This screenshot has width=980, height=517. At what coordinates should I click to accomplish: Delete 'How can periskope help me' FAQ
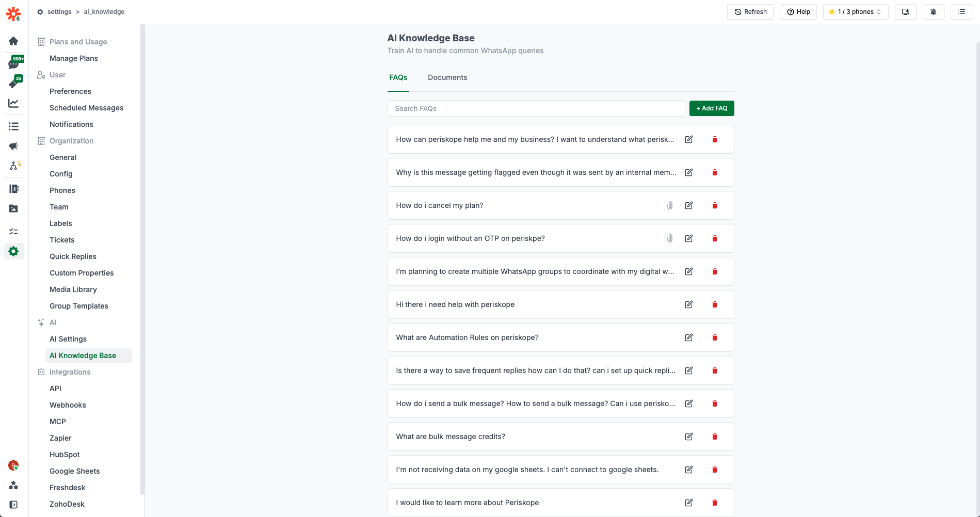715,139
